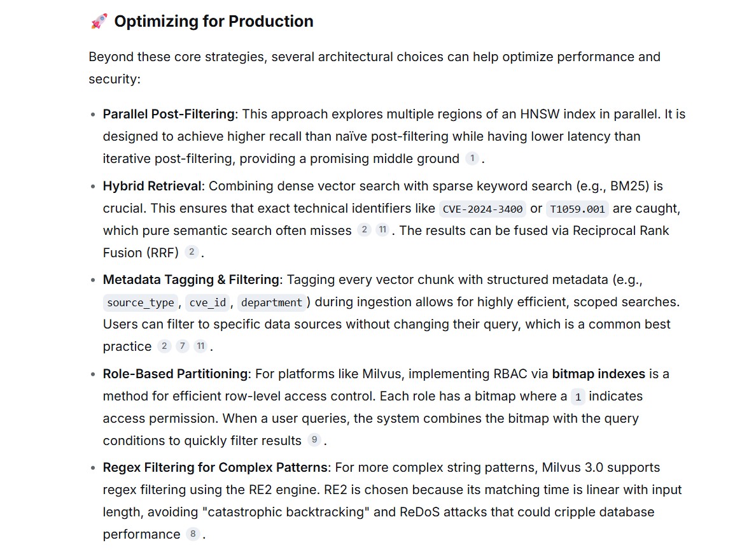This screenshot has width=756, height=552.
Task: Open citation 2 after the word 'practice'
Action: [x=164, y=346]
